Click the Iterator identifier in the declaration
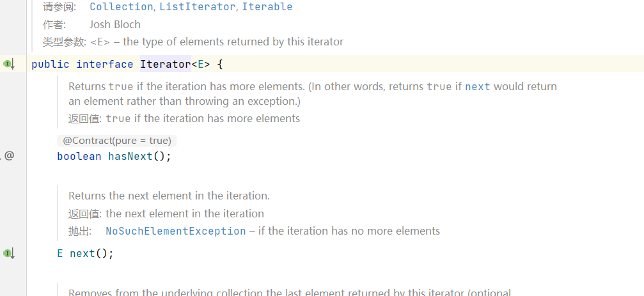The width and height of the screenshot is (644, 296). [x=166, y=65]
